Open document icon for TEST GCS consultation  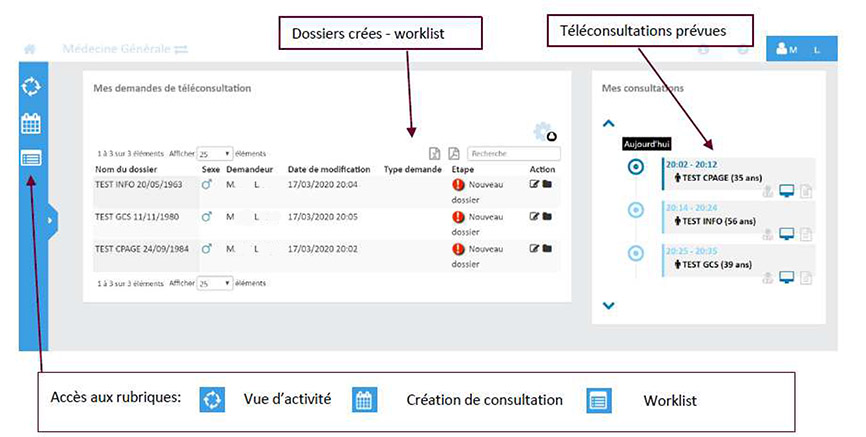click(x=806, y=278)
